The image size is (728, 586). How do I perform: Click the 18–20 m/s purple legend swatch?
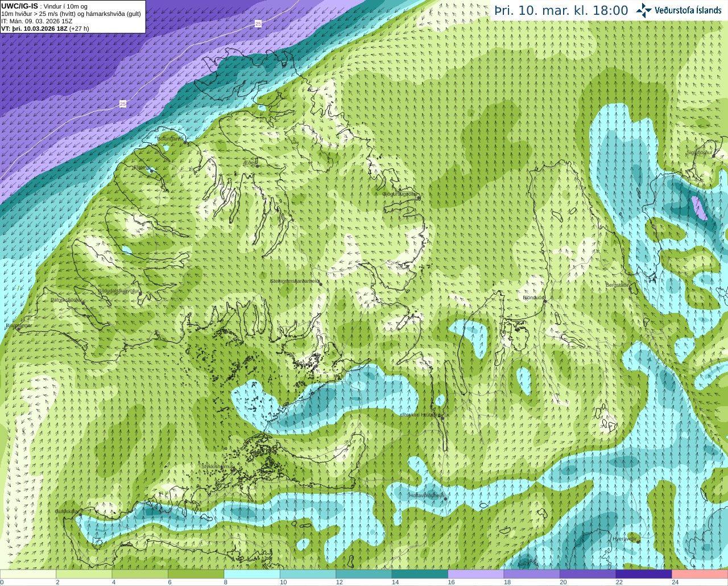tap(532, 574)
